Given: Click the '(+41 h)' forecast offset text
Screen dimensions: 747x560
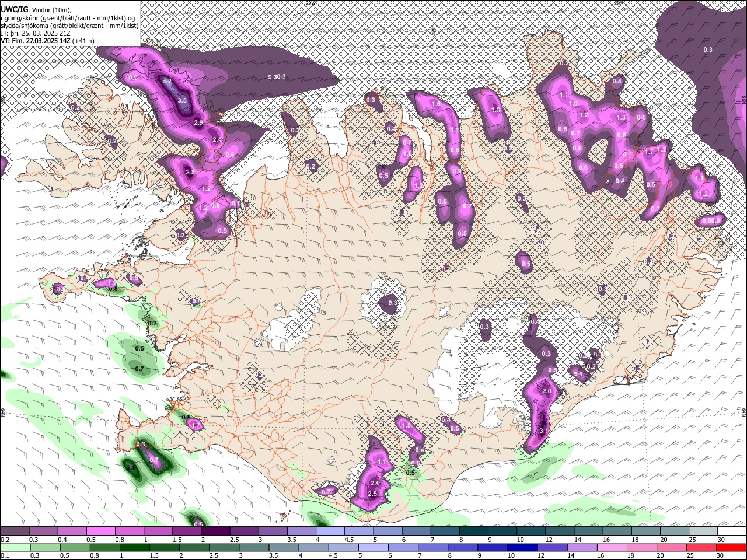Looking at the screenshot, I should [x=83, y=41].
